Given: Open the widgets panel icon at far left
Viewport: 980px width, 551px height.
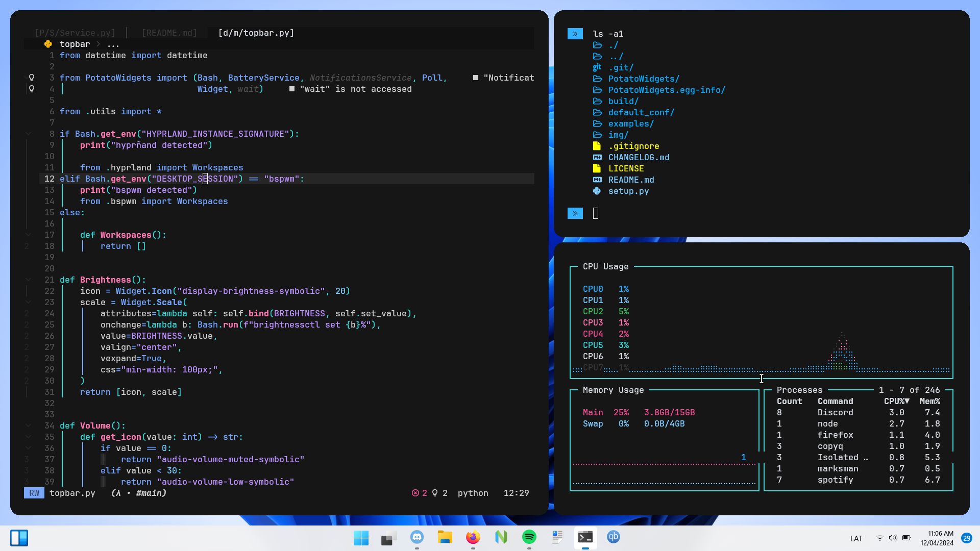Looking at the screenshot, I should [x=19, y=538].
